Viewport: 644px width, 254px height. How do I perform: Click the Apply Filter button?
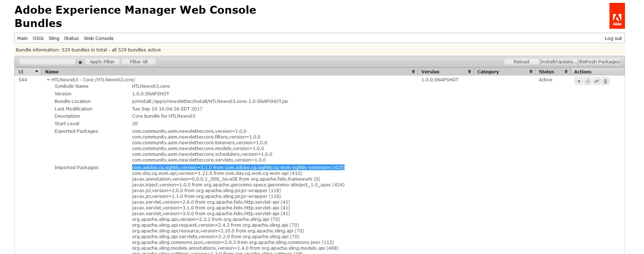102,62
